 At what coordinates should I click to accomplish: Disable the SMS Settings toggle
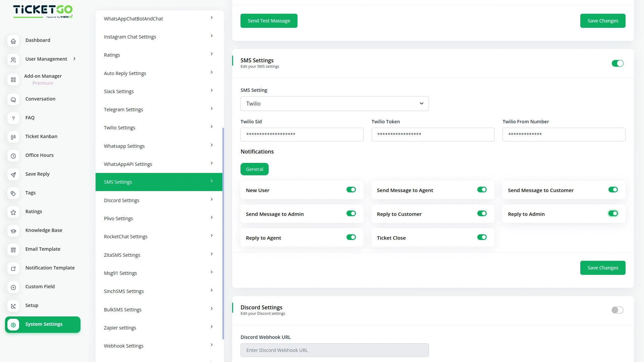[617, 63]
